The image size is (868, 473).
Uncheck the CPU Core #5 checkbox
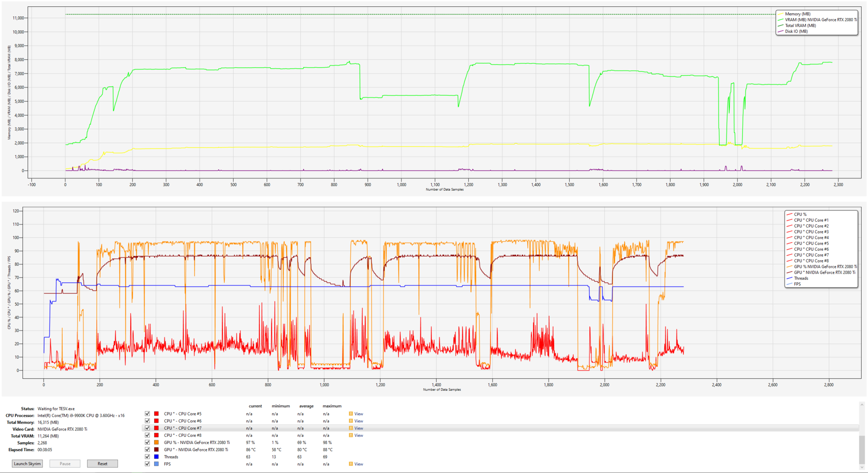147,414
